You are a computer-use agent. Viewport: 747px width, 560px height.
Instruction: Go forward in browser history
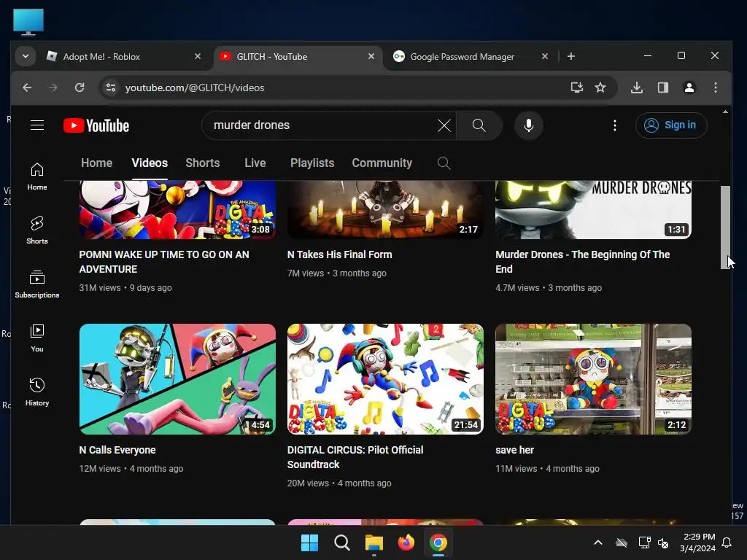53,87
